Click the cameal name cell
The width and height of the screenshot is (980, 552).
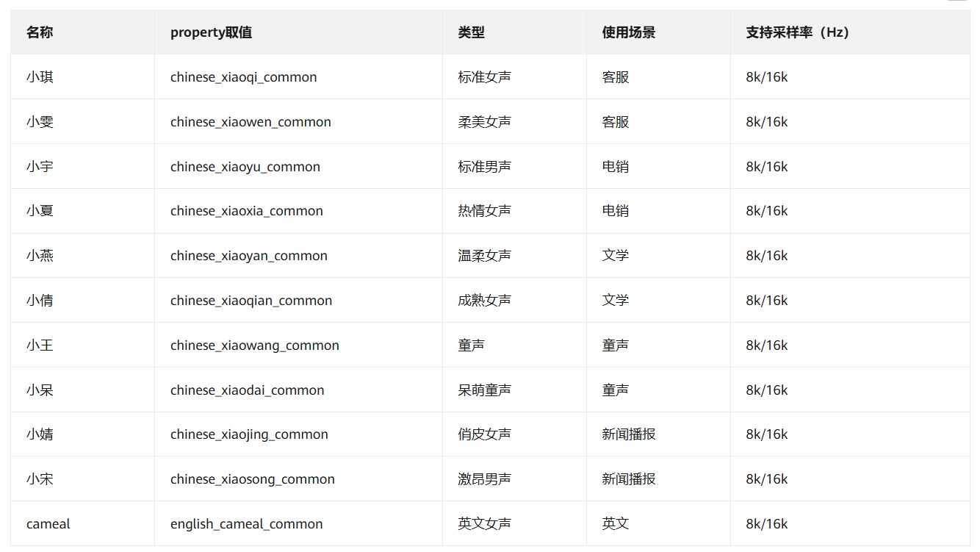click(x=48, y=524)
